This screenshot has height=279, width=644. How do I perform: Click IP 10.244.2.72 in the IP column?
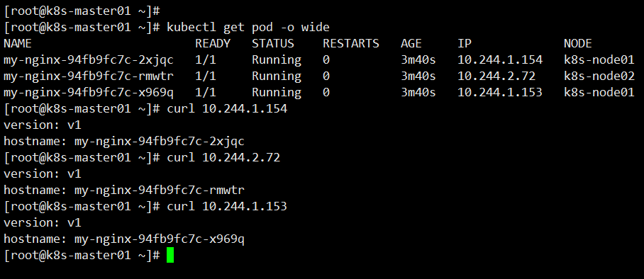(x=496, y=76)
